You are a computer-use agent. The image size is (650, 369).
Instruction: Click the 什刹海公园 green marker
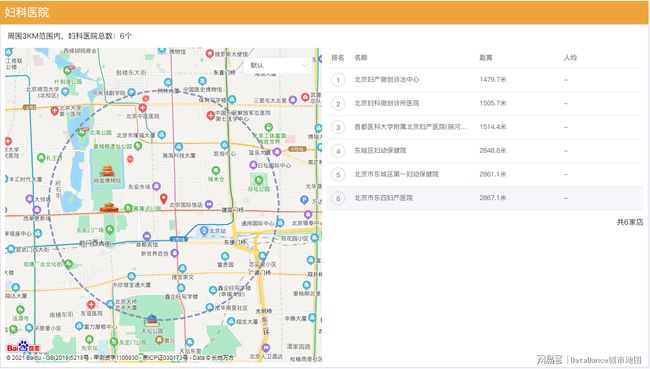point(68,70)
